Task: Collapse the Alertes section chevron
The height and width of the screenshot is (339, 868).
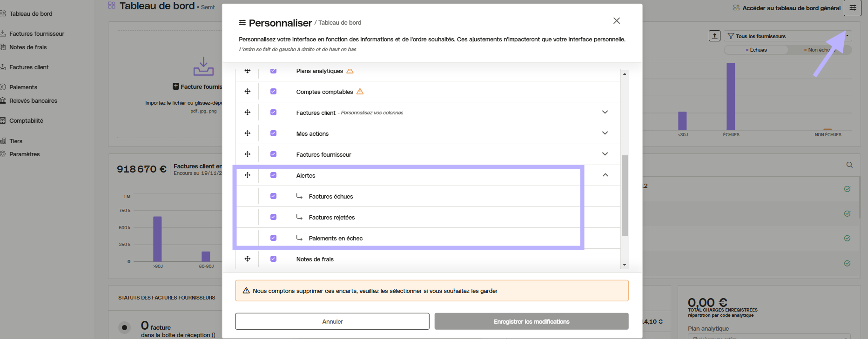Action: pyautogui.click(x=605, y=175)
